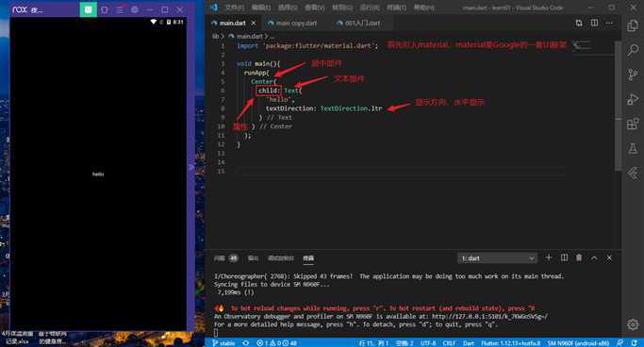Change the UTF-8 file encoding
The image size is (644, 347).
428,343
